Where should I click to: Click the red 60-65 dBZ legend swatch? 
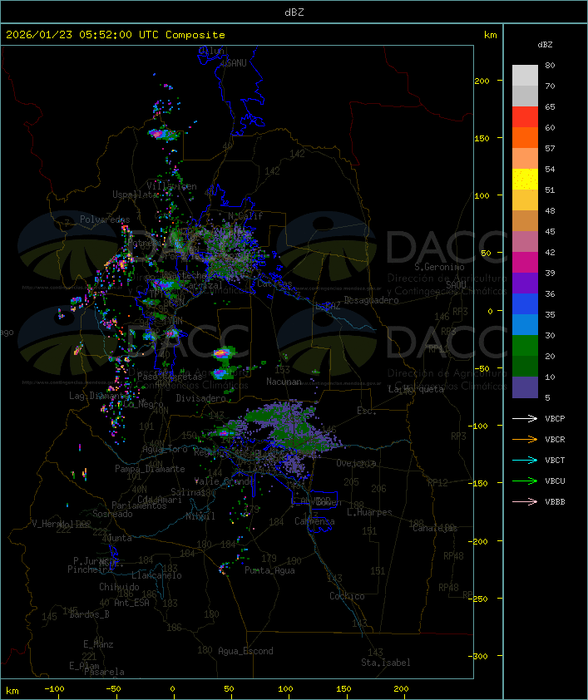[x=525, y=117]
